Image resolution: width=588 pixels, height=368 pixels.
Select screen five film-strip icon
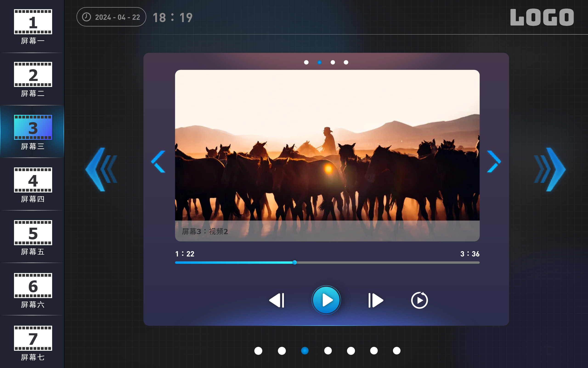33,233
